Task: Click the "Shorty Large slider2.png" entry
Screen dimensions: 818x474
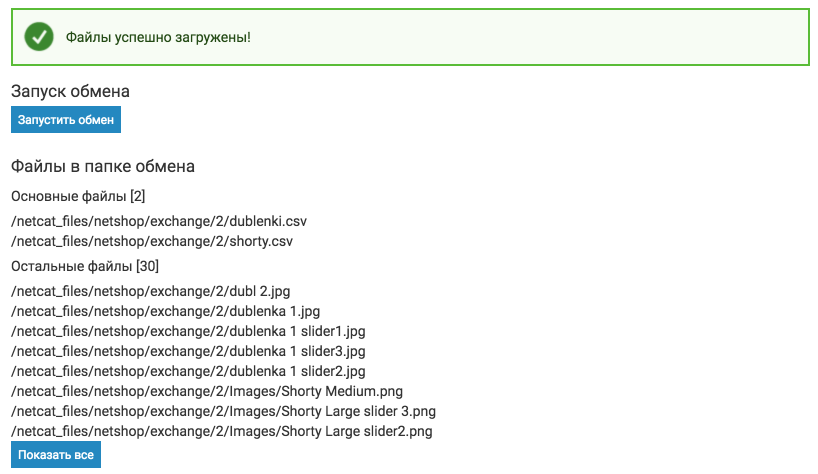Action: click(x=221, y=431)
